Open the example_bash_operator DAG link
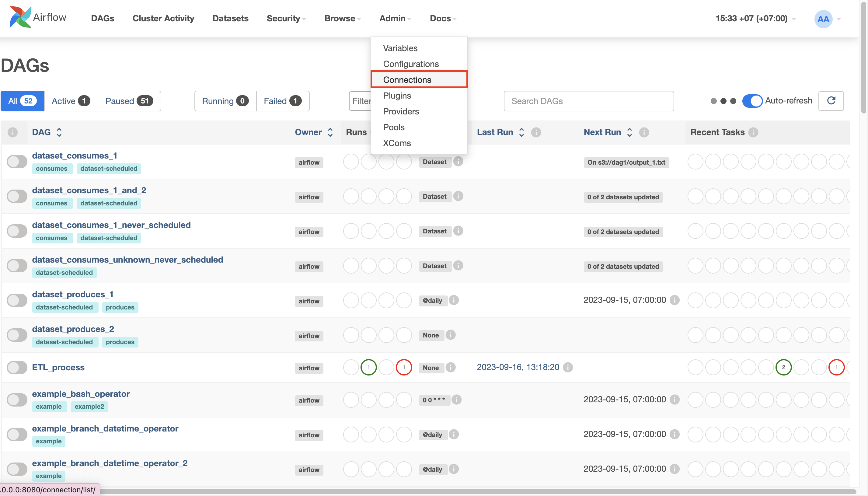This screenshot has width=868, height=496. [81, 394]
